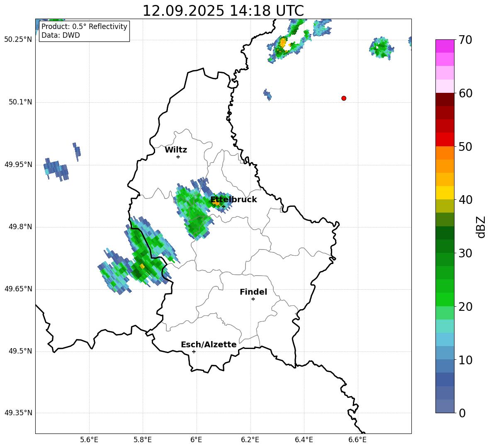Select the magenta top segment of the colorbar
Viewport: 491px width, 448px height.
coord(445,46)
